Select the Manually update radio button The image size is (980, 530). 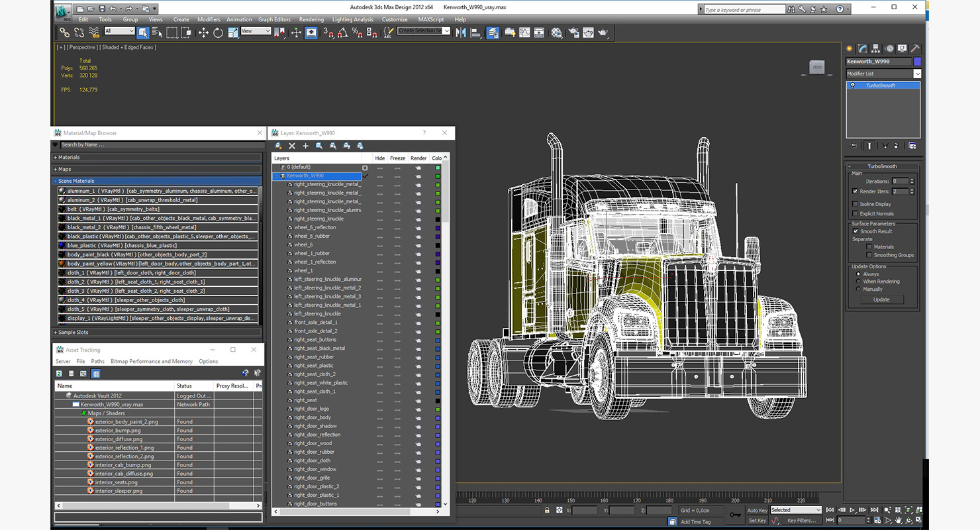[x=859, y=289]
